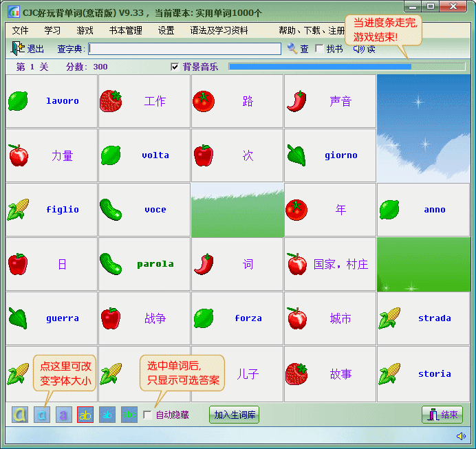This screenshot has width=476, height=449.
Task: Choose the green 'ab' font icon
Action: (129, 415)
